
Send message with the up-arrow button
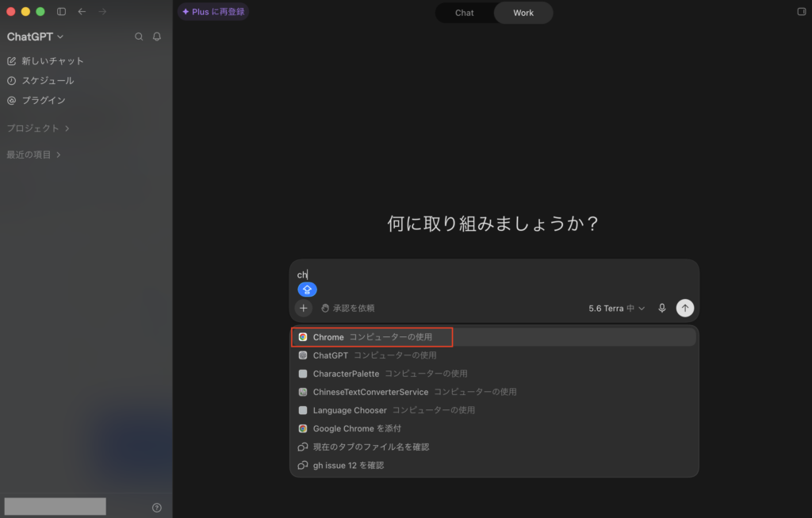coord(685,309)
